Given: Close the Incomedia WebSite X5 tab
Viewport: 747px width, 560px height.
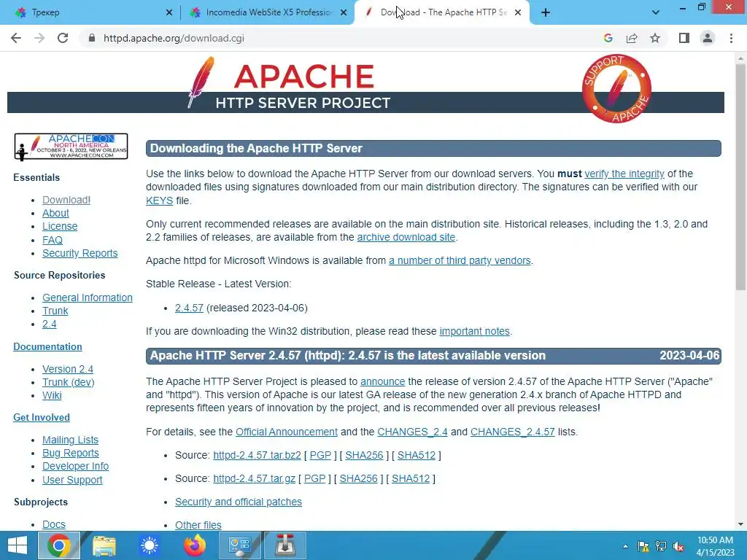Looking at the screenshot, I should (x=344, y=12).
